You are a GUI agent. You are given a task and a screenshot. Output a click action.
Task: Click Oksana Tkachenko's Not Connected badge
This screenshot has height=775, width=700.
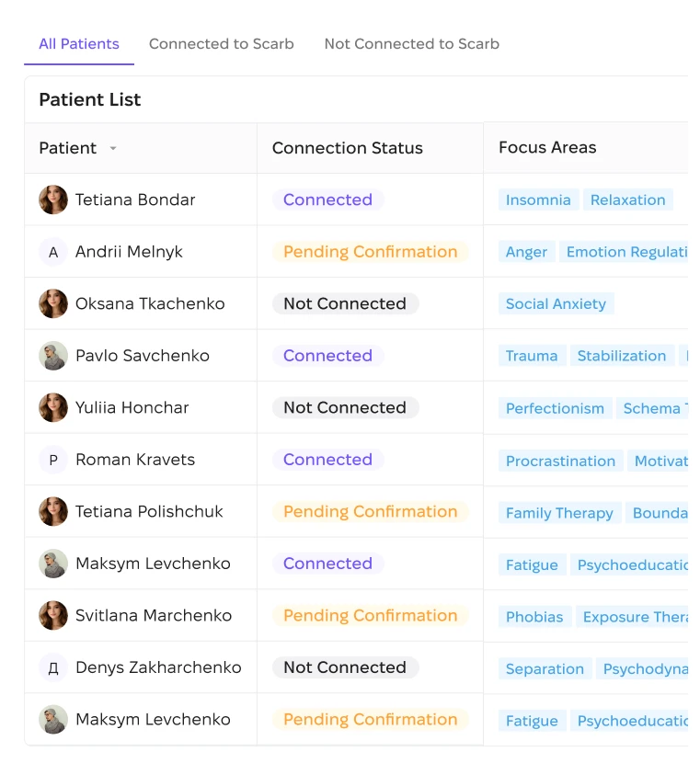click(345, 303)
